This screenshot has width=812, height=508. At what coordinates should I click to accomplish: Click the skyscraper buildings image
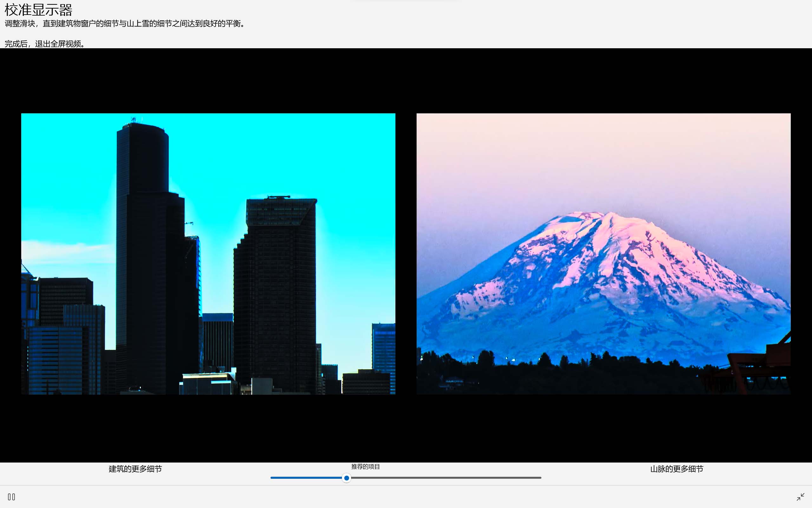pos(208,254)
